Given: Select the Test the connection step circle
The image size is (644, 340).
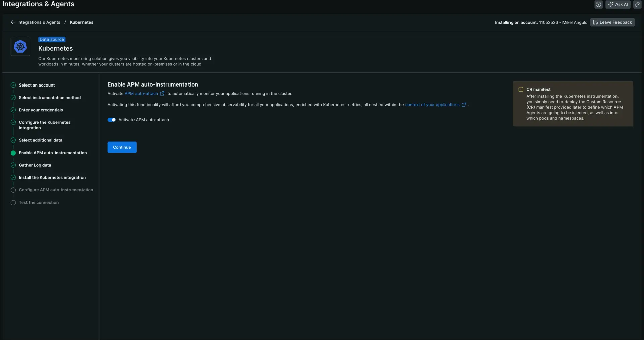Looking at the screenshot, I should tap(13, 203).
